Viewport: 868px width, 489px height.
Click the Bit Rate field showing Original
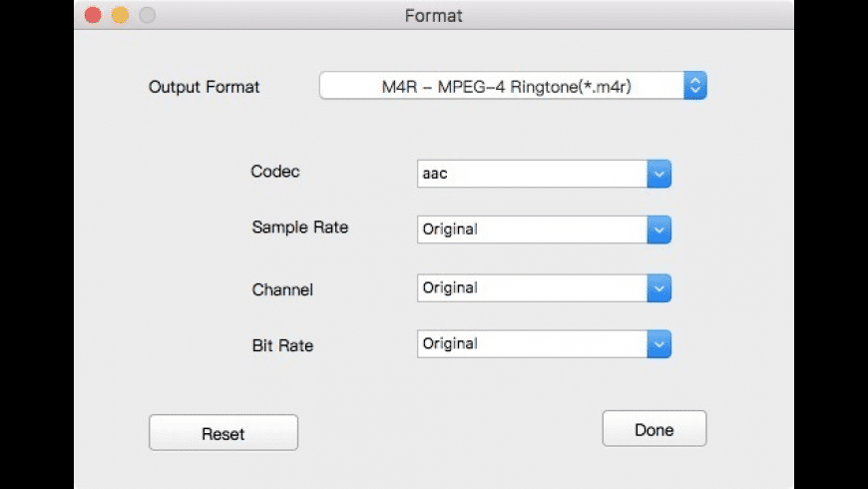532,344
